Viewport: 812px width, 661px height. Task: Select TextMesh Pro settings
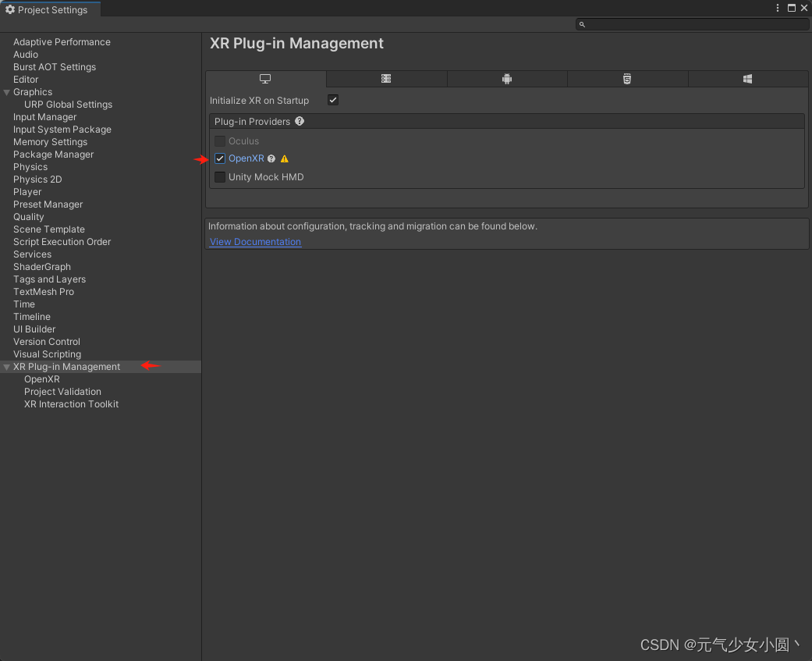44,292
